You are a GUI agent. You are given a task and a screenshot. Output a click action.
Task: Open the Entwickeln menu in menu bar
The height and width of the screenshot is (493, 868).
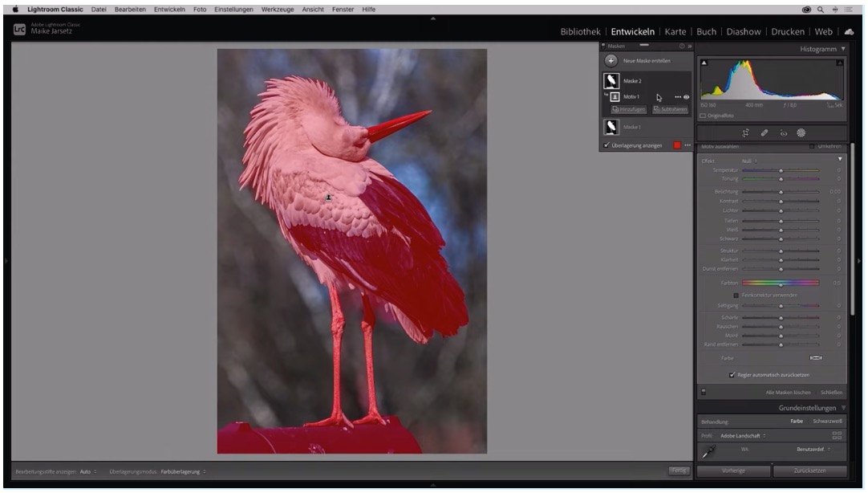169,10
